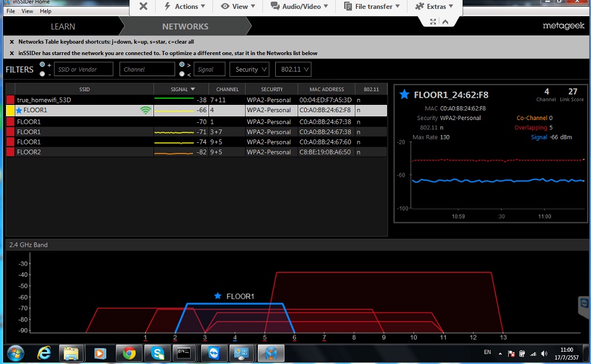Screen dimensions: 591x364
Task: Focus the Signal filter field
Action: (x=210, y=69)
